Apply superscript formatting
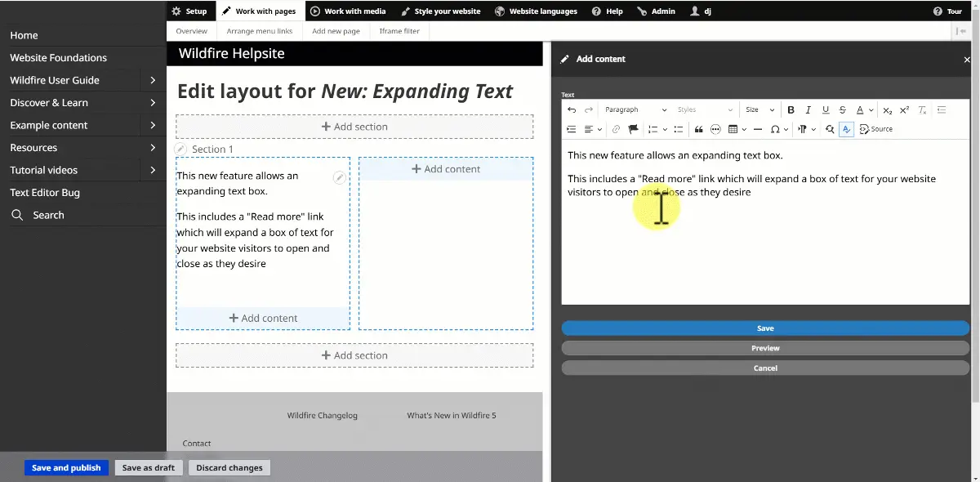Screen dimensions: 980x482 [x=904, y=109]
